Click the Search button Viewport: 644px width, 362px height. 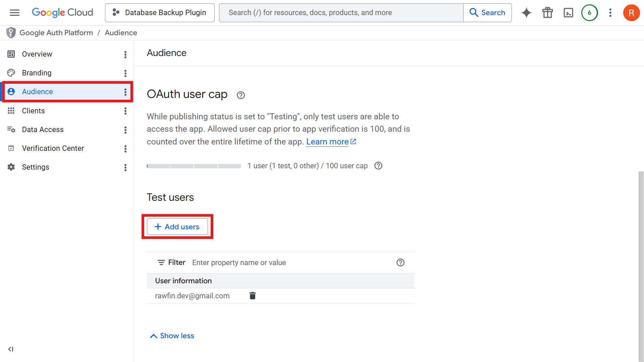coord(487,13)
